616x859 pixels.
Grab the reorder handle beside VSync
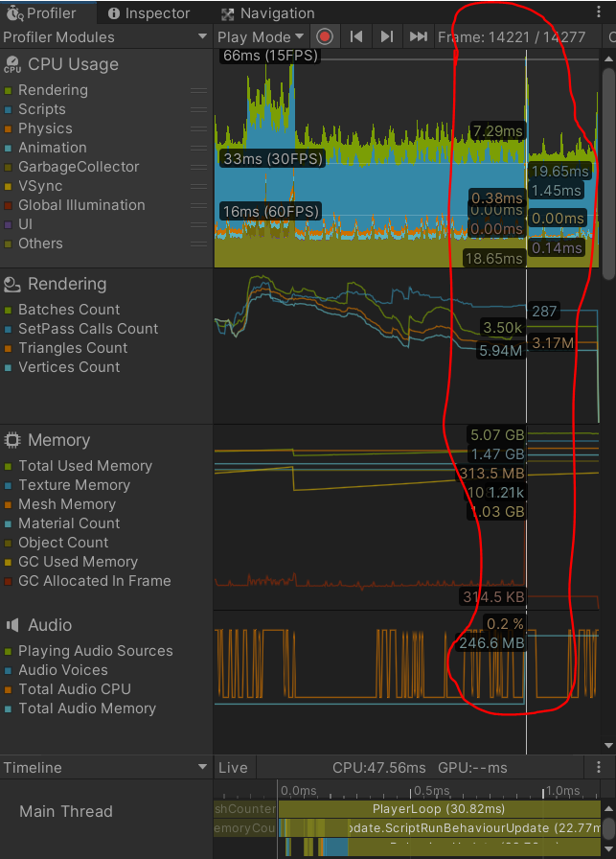tap(198, 186)
